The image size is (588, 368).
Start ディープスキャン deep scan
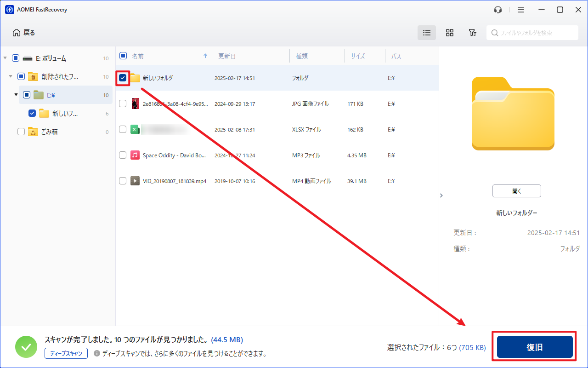pos(66,353)
